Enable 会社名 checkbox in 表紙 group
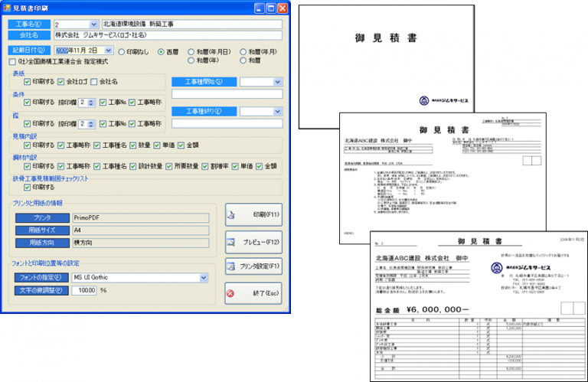588x382 pixels. pyautogui.click(x=93, y=81)
